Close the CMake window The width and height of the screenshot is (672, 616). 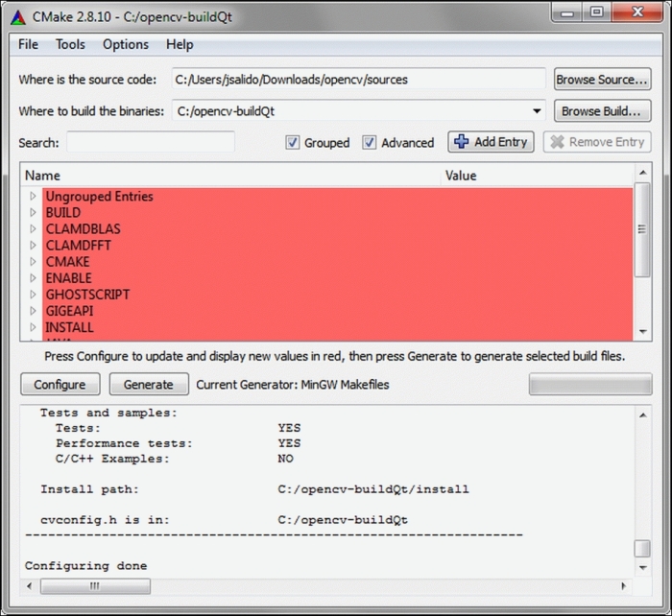tap(637, 12)
